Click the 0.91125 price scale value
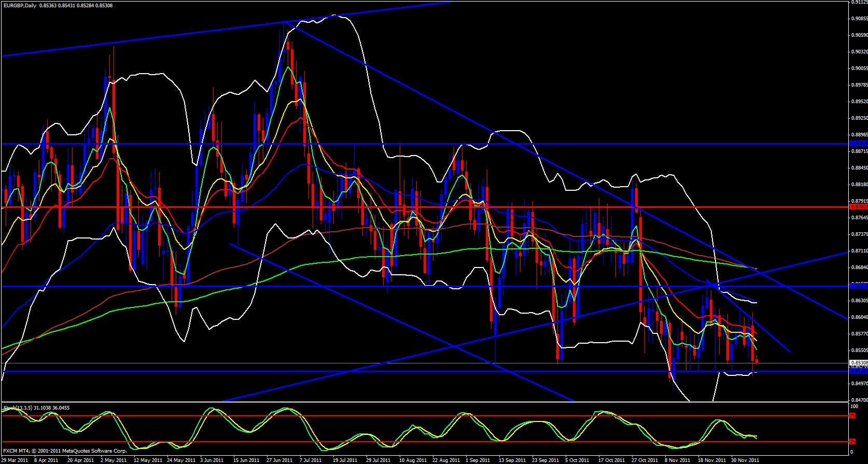Image resolution: width=868 pixels, height=464 pixels. (859, 2)
